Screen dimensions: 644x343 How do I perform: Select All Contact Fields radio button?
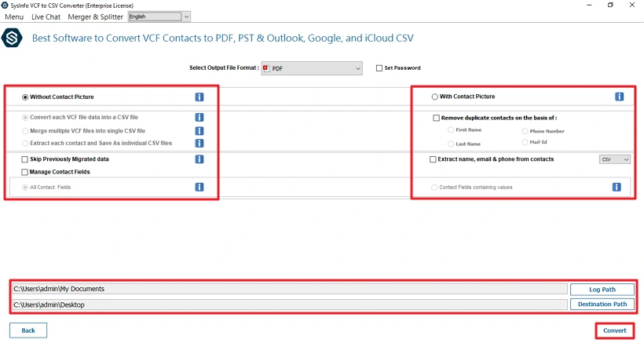[x=25, y=187]
